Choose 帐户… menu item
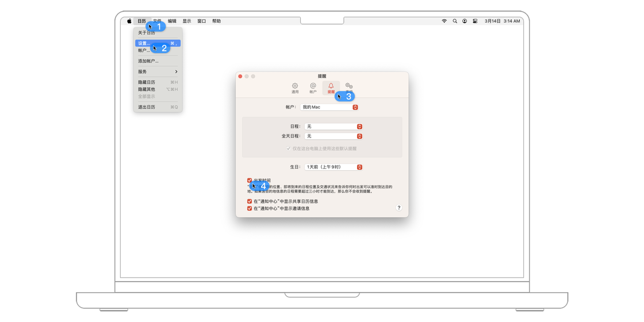This screenshot has height=322, width=644. coord(158,51)
